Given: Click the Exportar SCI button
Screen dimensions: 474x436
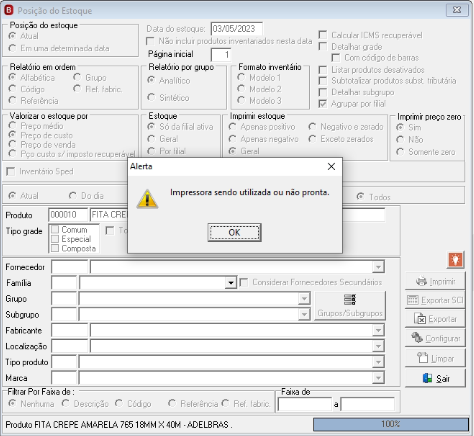Looking at the screenshot, I should 435,300.
